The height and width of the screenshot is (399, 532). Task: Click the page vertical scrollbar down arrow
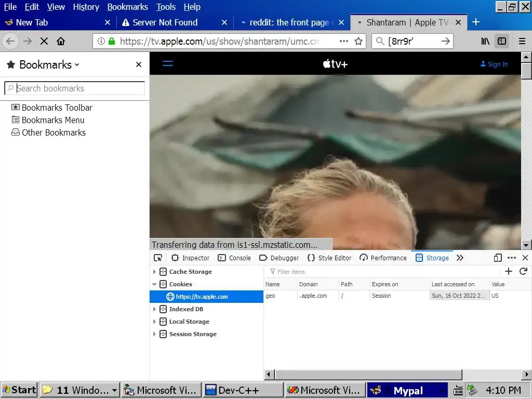[526, 245]
